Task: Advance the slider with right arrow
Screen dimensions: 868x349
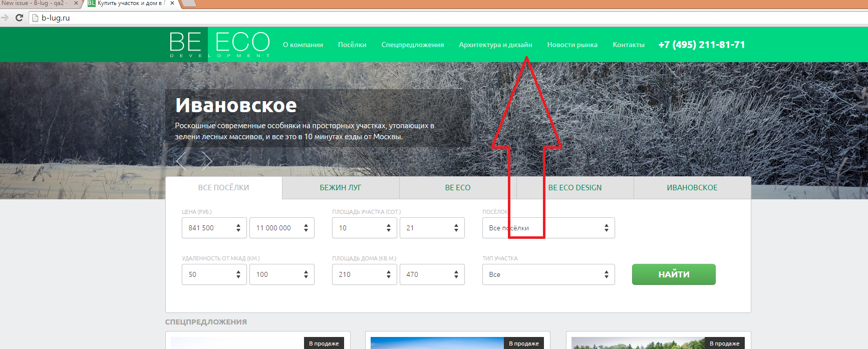Action: [207, 161]
